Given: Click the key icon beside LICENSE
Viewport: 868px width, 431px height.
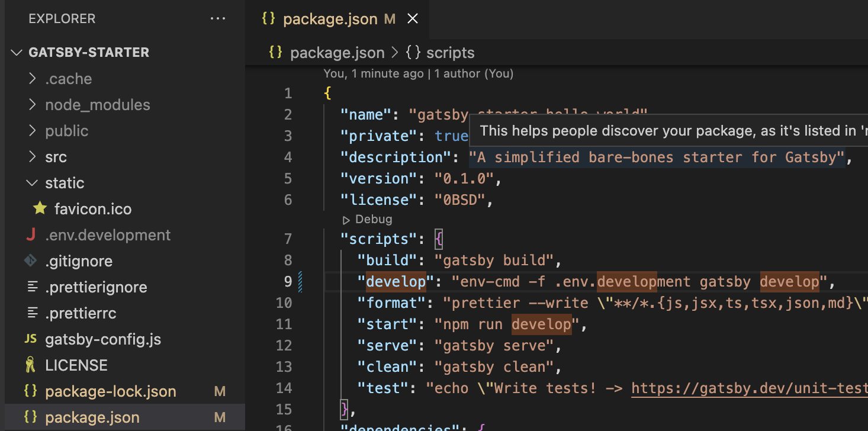Looking at the screenshot, I should coord(30,365).
